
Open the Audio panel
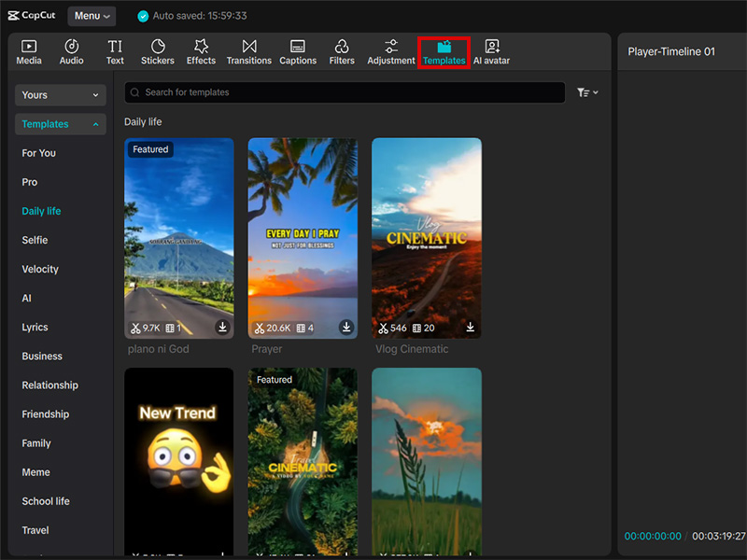[72, 52]
